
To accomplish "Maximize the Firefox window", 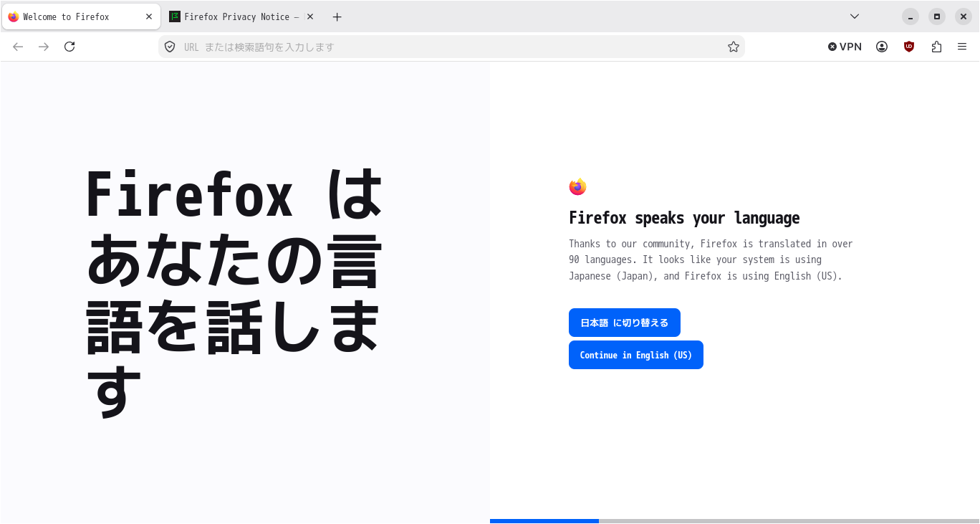I will click(936, 16).
